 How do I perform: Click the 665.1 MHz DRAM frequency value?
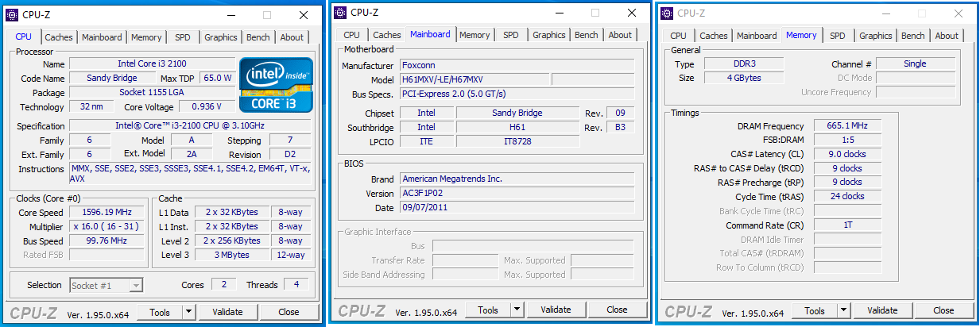(848, 125)
